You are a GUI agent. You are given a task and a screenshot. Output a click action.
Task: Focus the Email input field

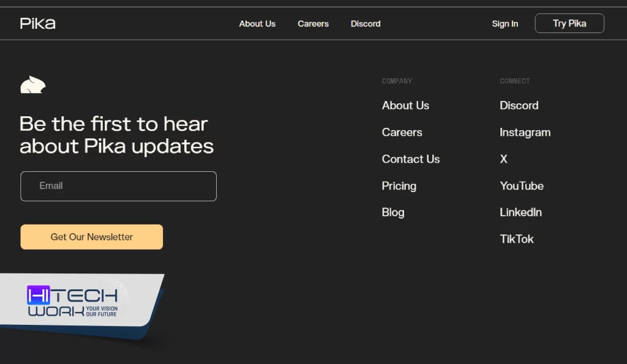coord(118,186)
